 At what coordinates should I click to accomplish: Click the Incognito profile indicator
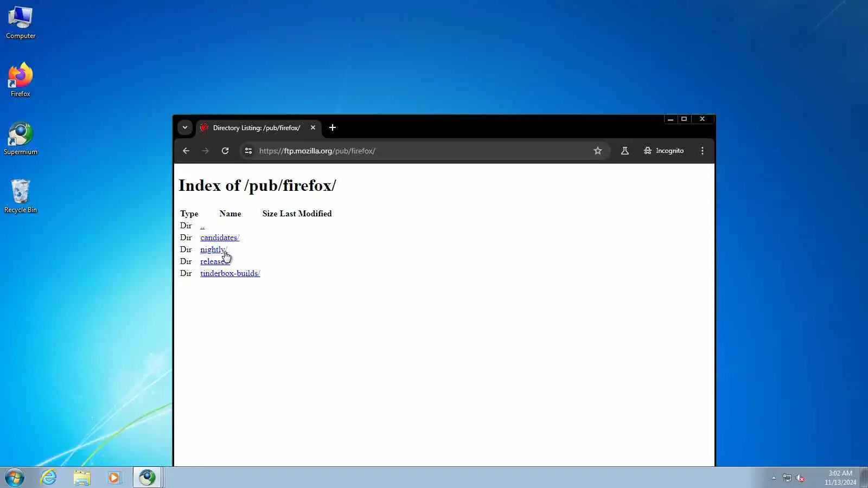(663, 151)
